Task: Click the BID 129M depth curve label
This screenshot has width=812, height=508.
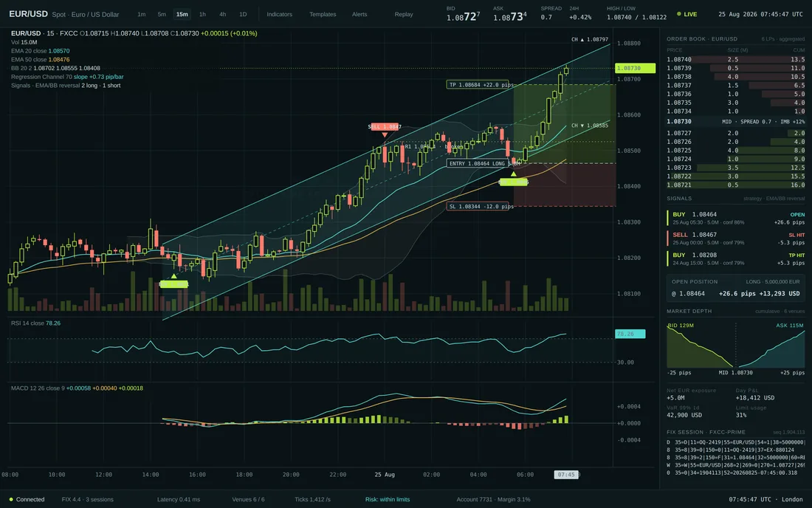Action: pos(681,326)
